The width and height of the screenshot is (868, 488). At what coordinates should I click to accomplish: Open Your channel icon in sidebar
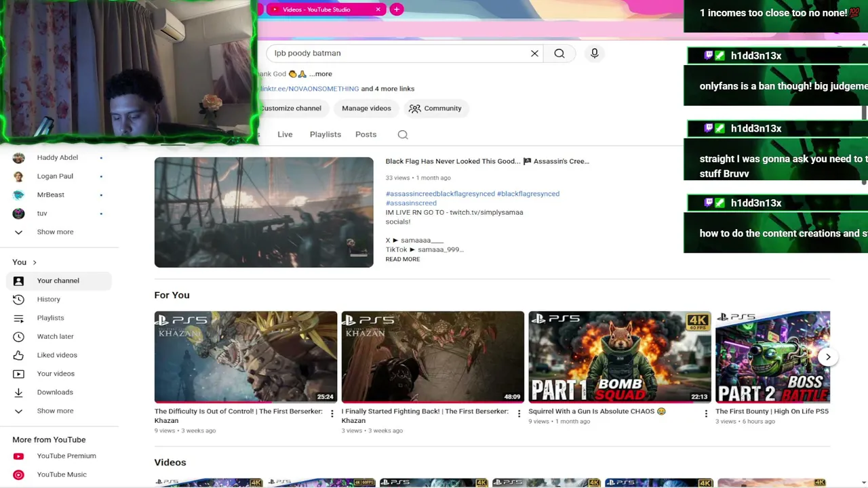pos(18,281)
